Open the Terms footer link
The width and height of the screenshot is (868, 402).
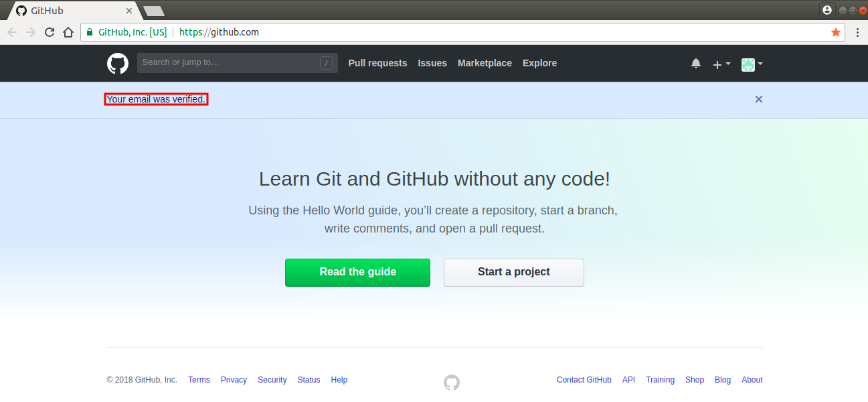click(x=199, y=380)
